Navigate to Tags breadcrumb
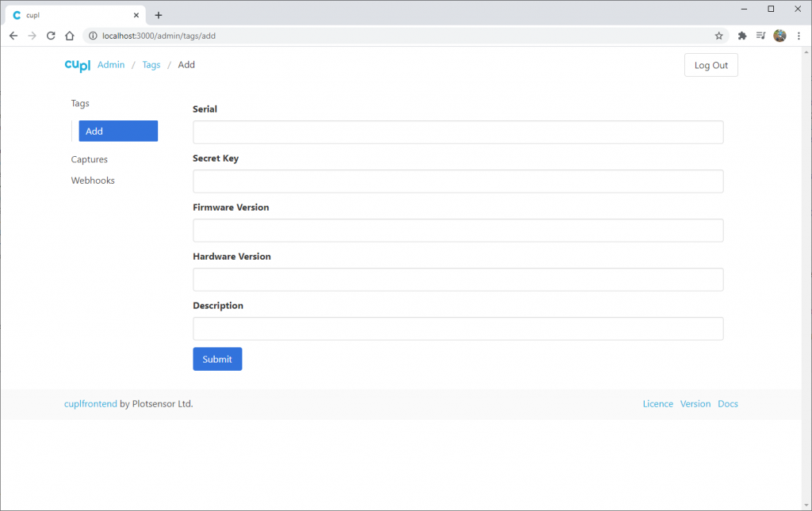The width and height of the screenshot is (812, 511). pos(151,65)
